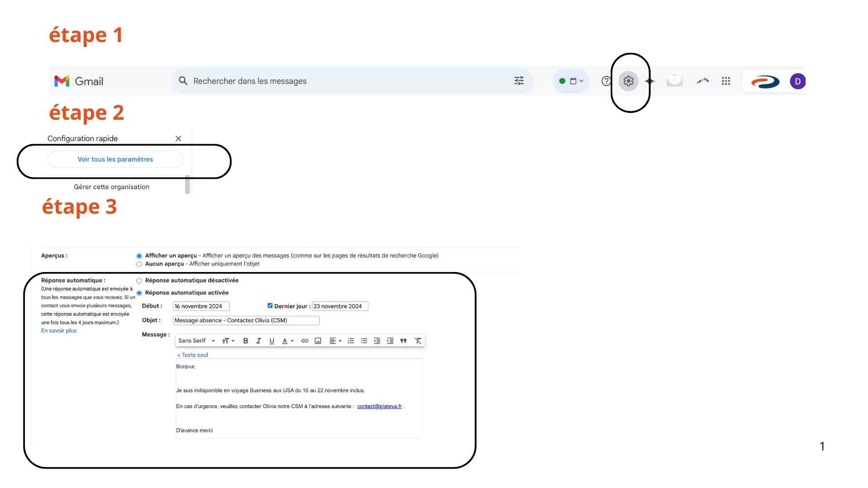This screenshot has width=868, height=488.
Task: Click the open-envelope extension icon
Action: (x=675, y=81)
